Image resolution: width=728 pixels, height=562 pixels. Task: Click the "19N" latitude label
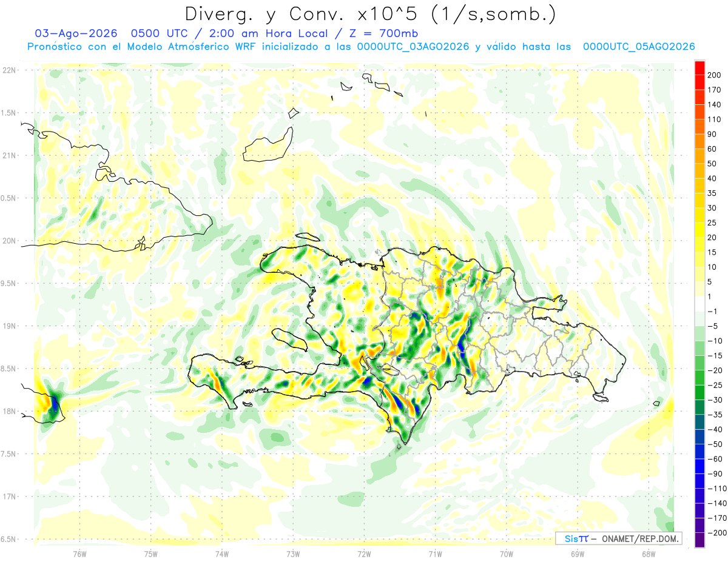click(10, 326)
